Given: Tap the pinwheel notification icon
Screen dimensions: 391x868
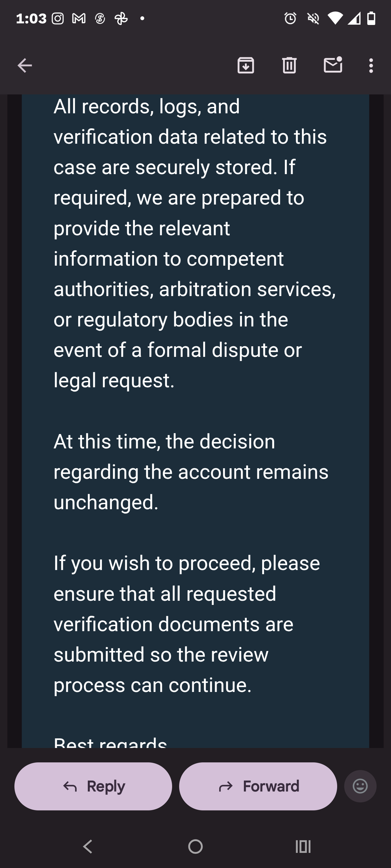Looking at the screenshot, I should tap(121, 19).
